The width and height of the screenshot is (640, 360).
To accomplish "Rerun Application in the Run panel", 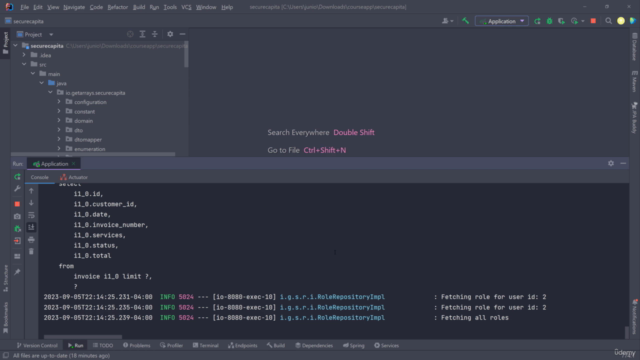I will (x=17, y=177).
